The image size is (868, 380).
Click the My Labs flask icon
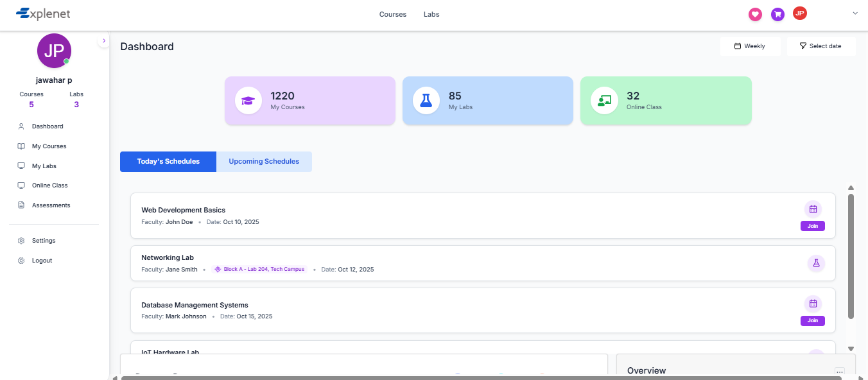click(x=426, y=101)
